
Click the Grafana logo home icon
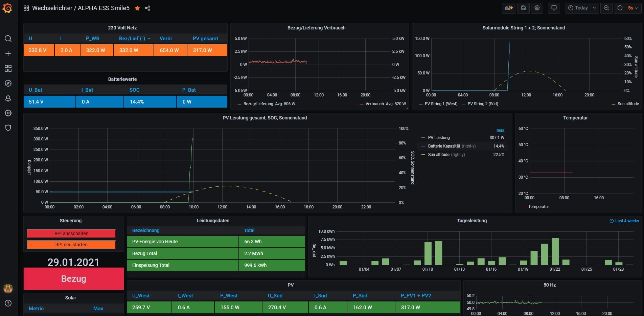point(7,8)
